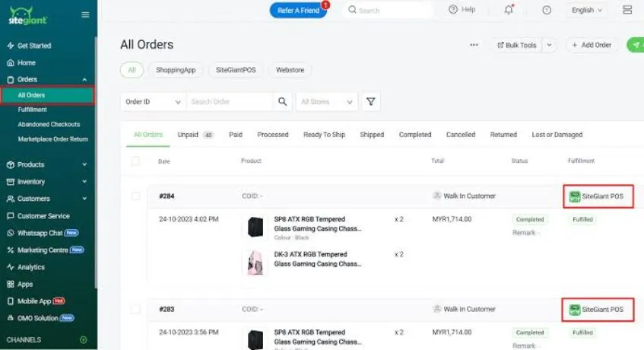Click the SiteGiant POS icon on order #284
Screen dimensions: 644x350
tap(575, 196)
